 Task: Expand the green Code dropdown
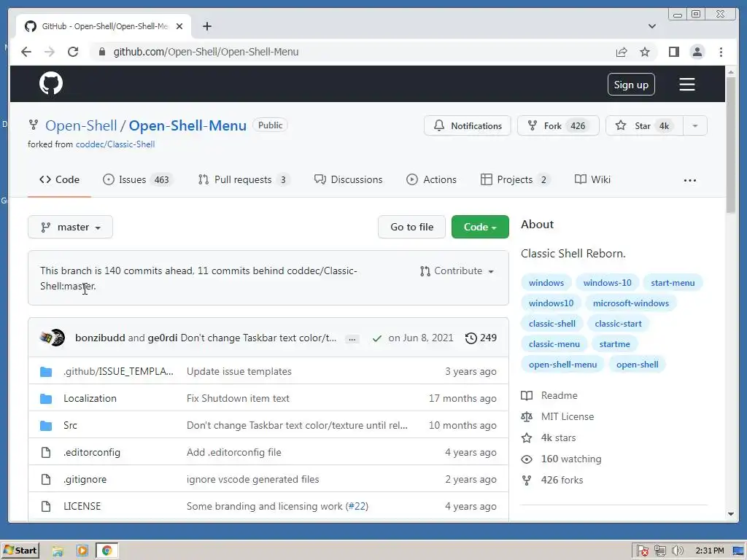(480, 227)
